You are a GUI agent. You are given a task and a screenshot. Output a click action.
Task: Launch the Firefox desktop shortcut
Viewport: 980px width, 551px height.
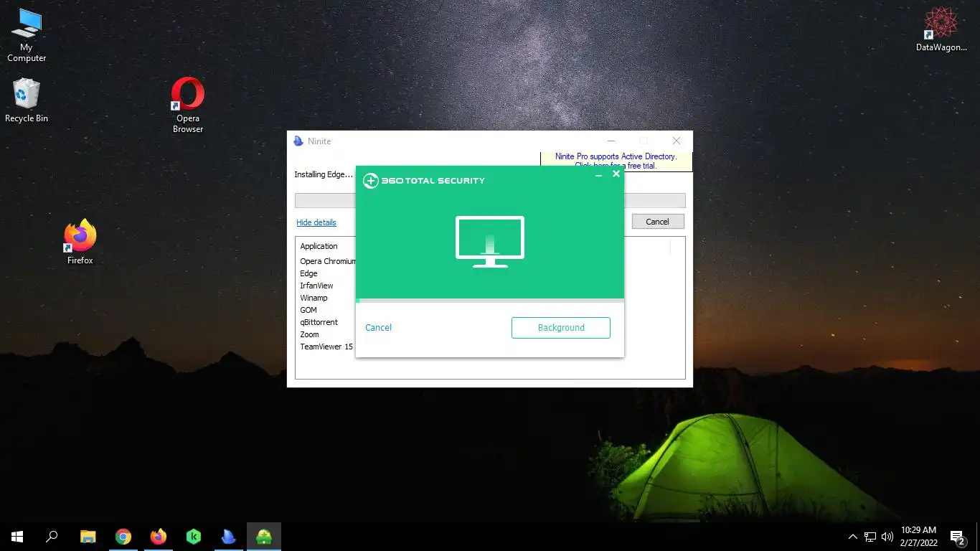(x=80, y=242)
